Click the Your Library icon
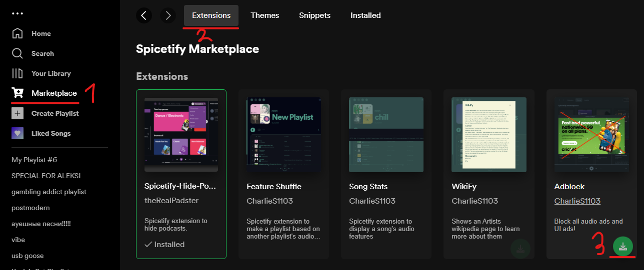 (17, 73)
